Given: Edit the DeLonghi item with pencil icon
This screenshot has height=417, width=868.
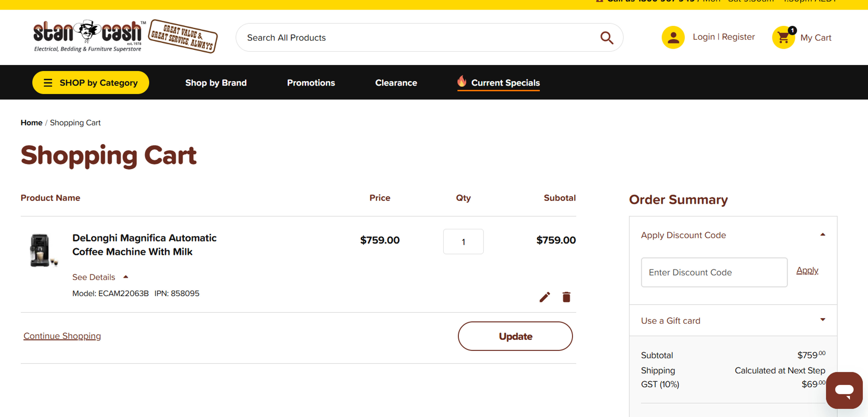Looking at the screenshot, I should click(545, 297).
